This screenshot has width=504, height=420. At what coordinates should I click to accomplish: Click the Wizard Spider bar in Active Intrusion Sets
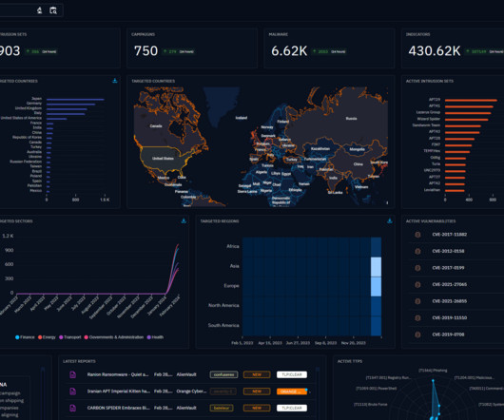tap(467, 120)
